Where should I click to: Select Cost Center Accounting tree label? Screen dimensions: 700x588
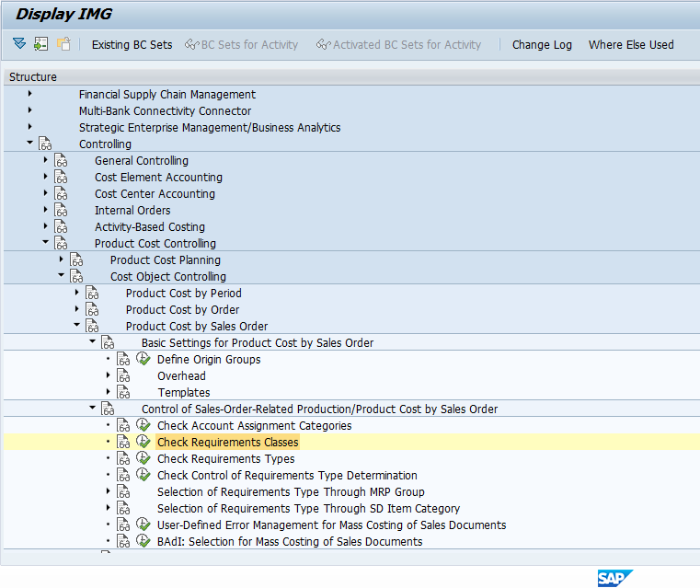point(155,194)
